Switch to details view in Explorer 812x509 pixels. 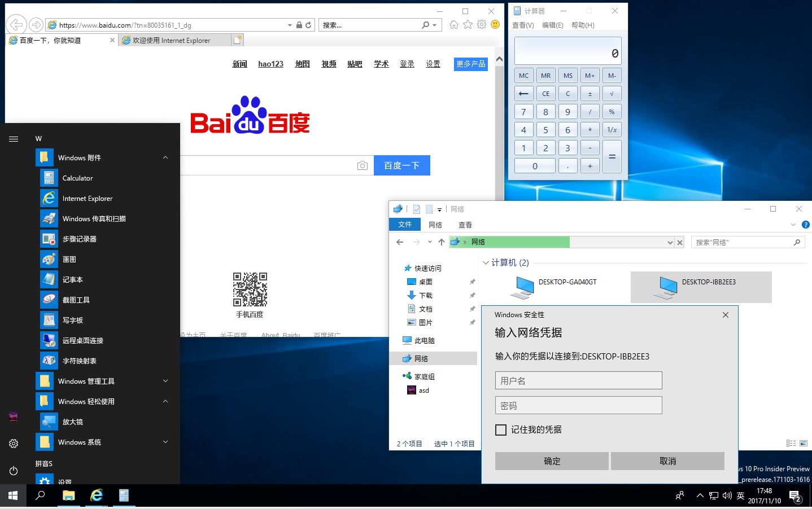(x=791, y=444)
